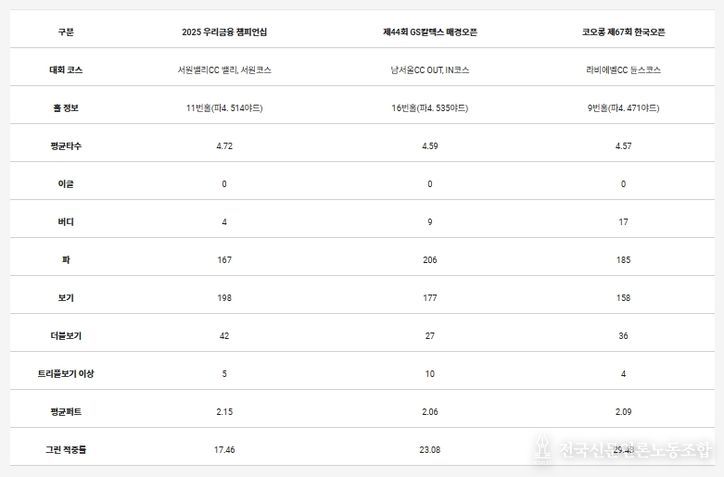Select the 트리플보기 이상 row label

66,373
